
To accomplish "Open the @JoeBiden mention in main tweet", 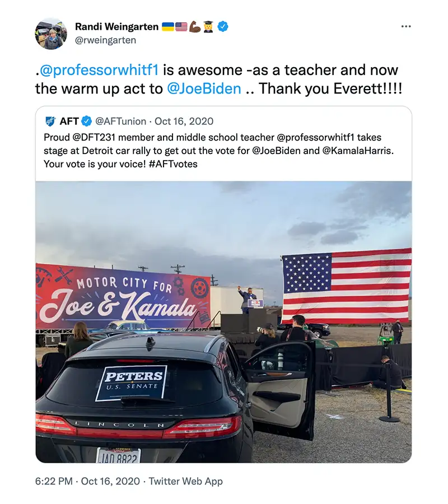I will click(204, 88).
